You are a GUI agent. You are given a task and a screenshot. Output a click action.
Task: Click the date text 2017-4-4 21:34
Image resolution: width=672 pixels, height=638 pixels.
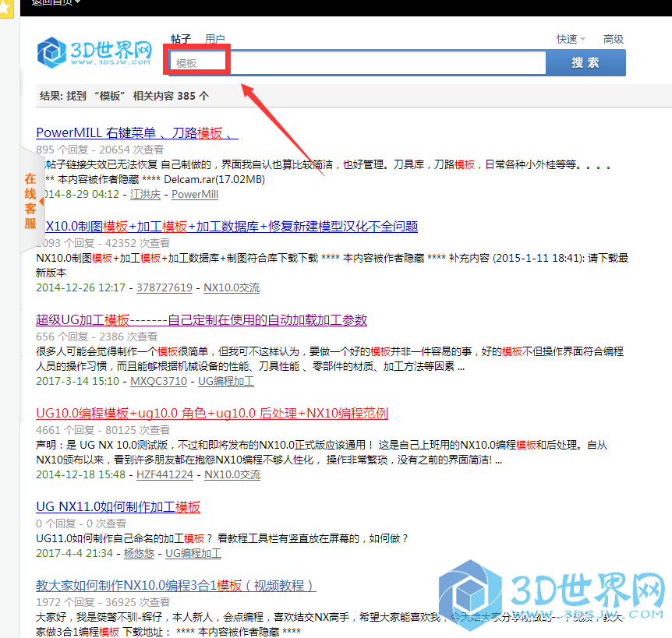(x=75, y=553)
